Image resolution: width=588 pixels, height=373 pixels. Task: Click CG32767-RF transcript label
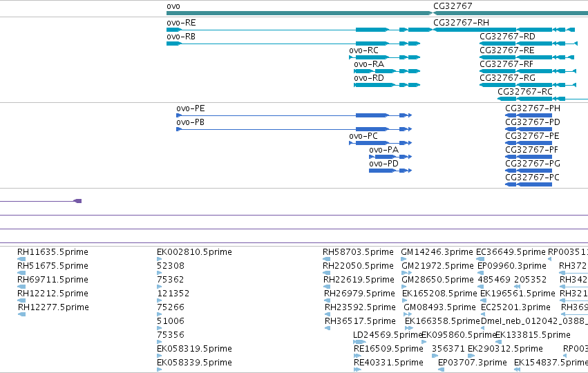coord(506,64)
